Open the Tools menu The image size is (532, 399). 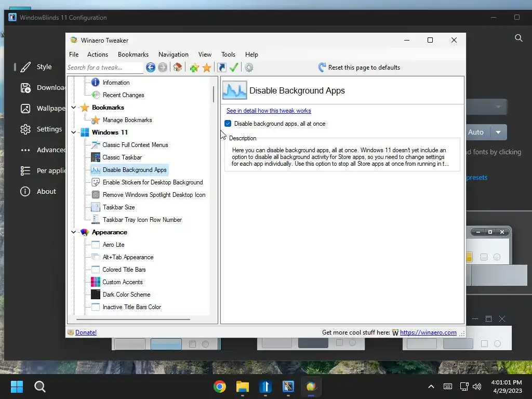point(228,54)
